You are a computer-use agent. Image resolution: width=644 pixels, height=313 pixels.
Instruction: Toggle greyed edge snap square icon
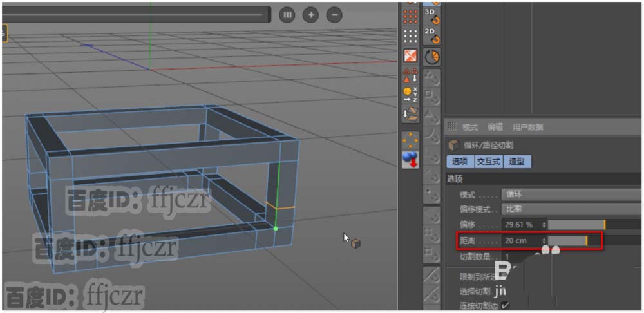tap(432, 96)
